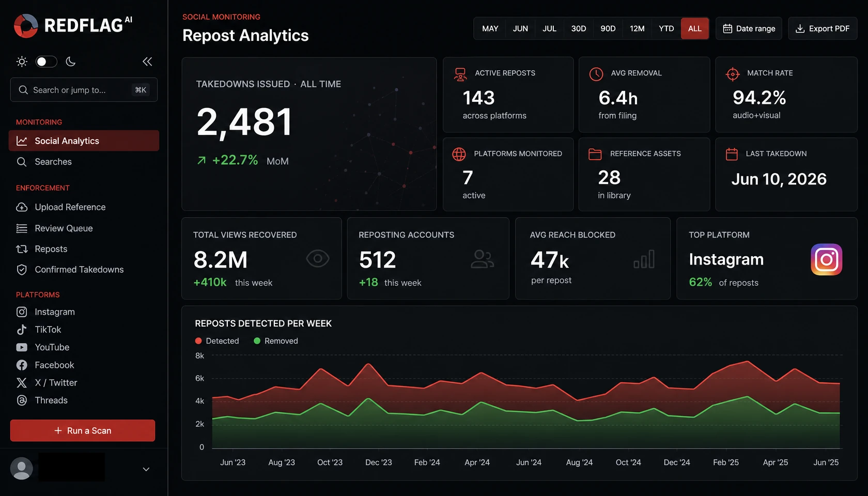The image size is (868, 496).
Task: Toggle the light/dark theme switch
Action: coord(46,61)
